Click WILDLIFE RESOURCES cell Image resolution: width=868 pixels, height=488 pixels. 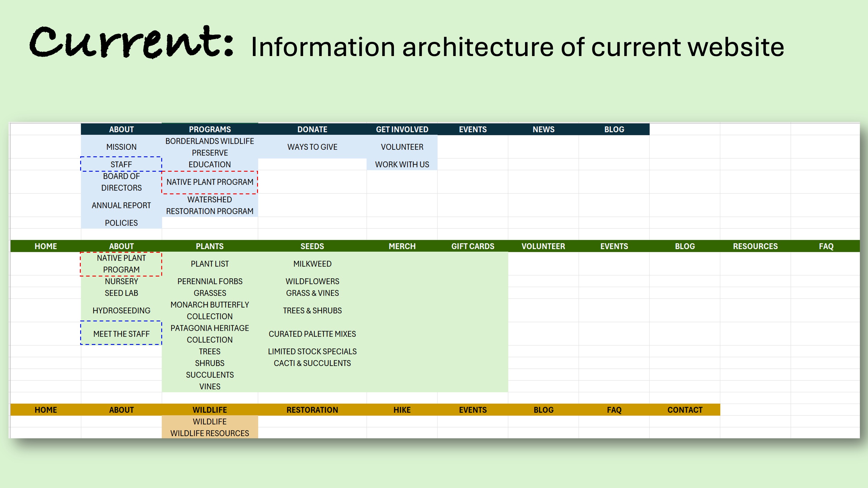(x=209, y=433)
